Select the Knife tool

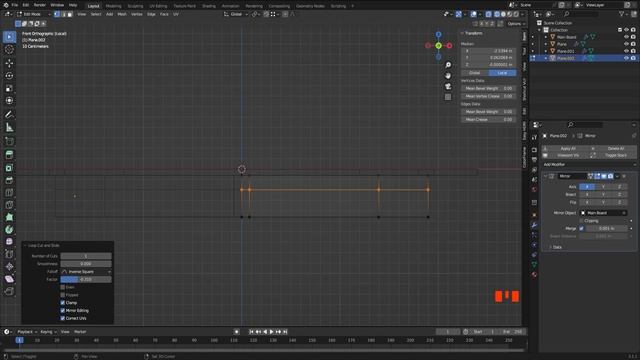pos(9,204)
